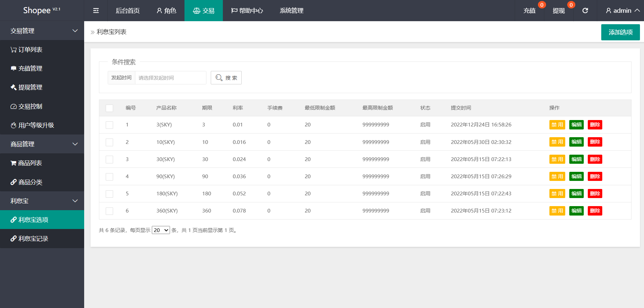Viewport: 644px width, 308px height.
Task: Open 角色 in top navigation
Action: click(166, 11)
